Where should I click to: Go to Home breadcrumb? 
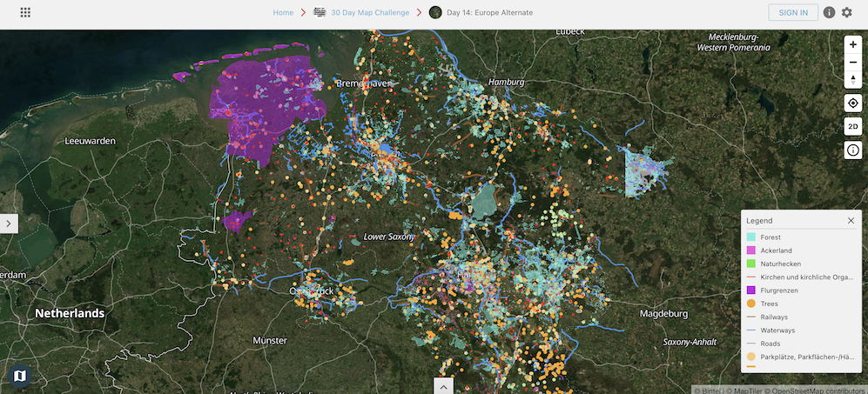[x=283, y=13]
